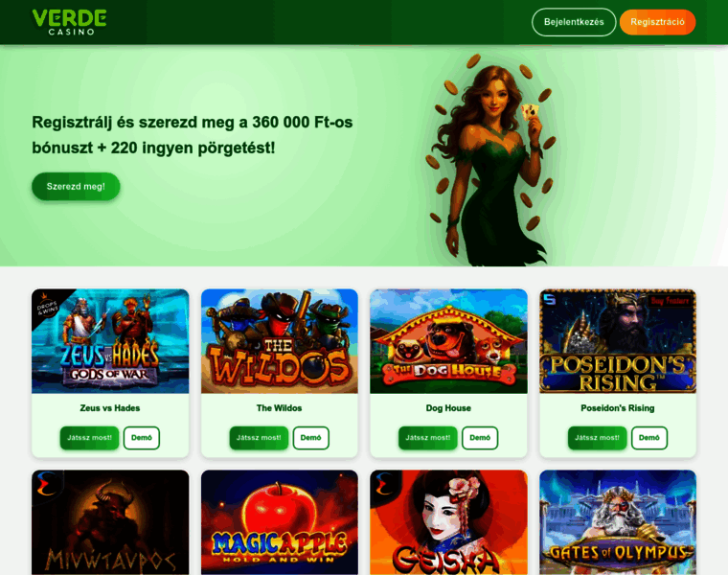The image size is (728, 575).
Task: Launch Dog House Demó
Action: pyautogui.click(x=480, y=438)
